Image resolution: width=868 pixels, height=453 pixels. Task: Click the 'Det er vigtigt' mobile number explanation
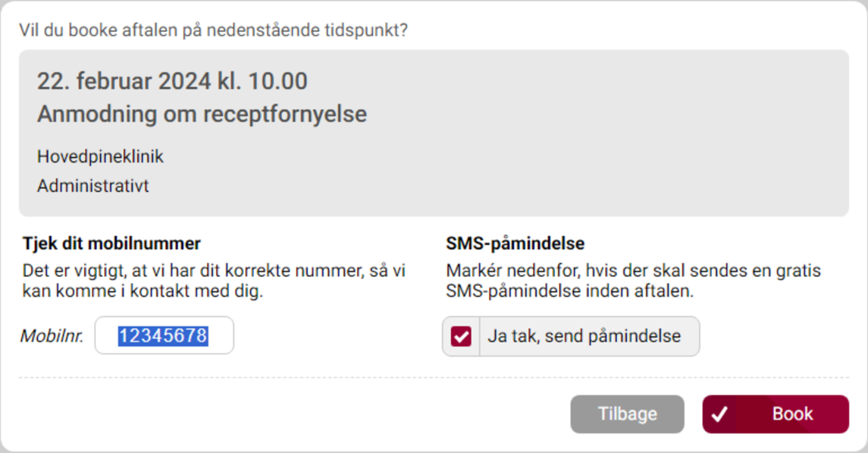coord(215,281)
